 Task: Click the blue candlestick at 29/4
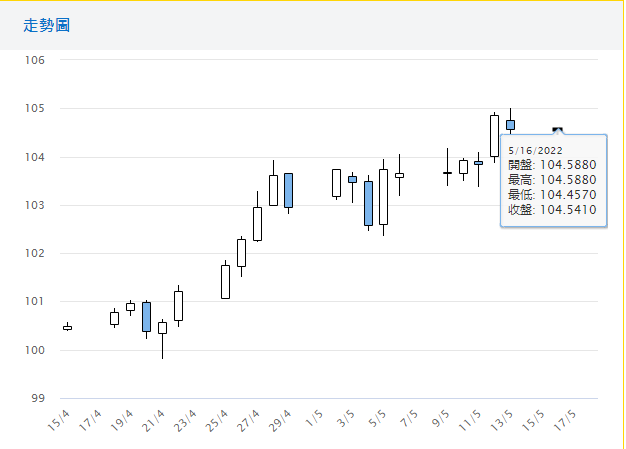pyautogui.click(x=288, y=190)
